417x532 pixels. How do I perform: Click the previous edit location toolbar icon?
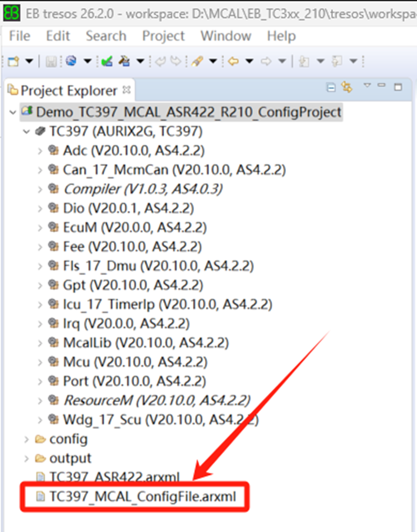[x=303, y=61]
